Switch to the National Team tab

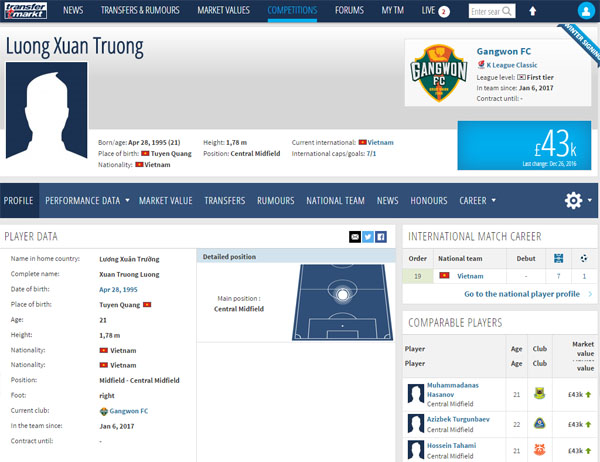click(336, 201)
